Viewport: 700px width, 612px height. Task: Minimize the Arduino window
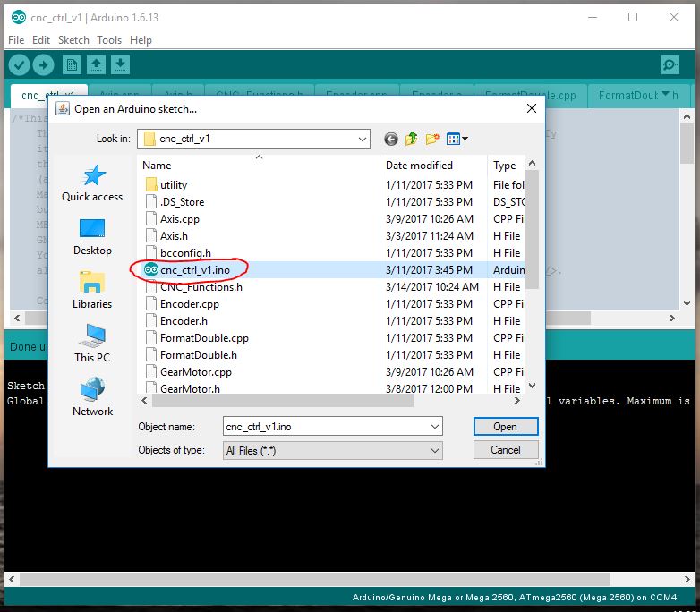click(x=593, y=17)
